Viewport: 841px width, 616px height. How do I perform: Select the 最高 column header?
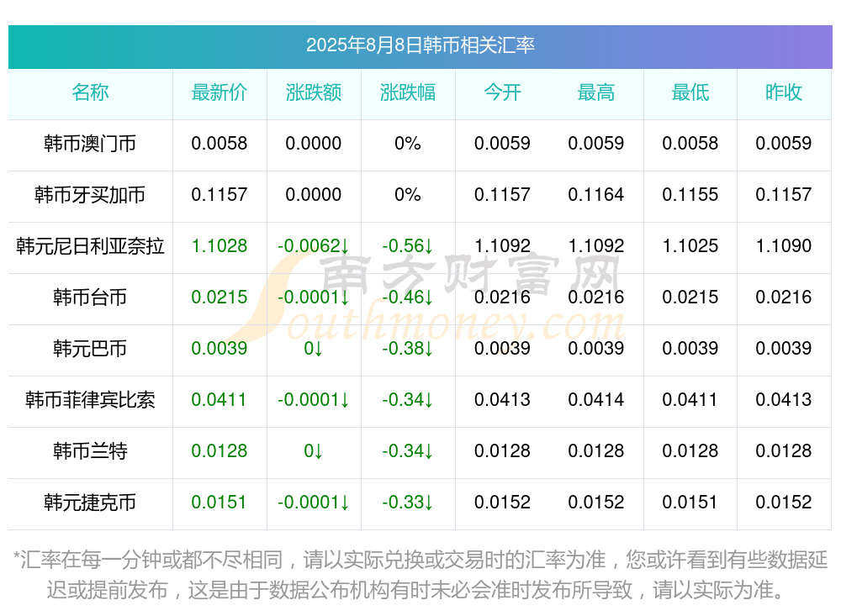596,92
